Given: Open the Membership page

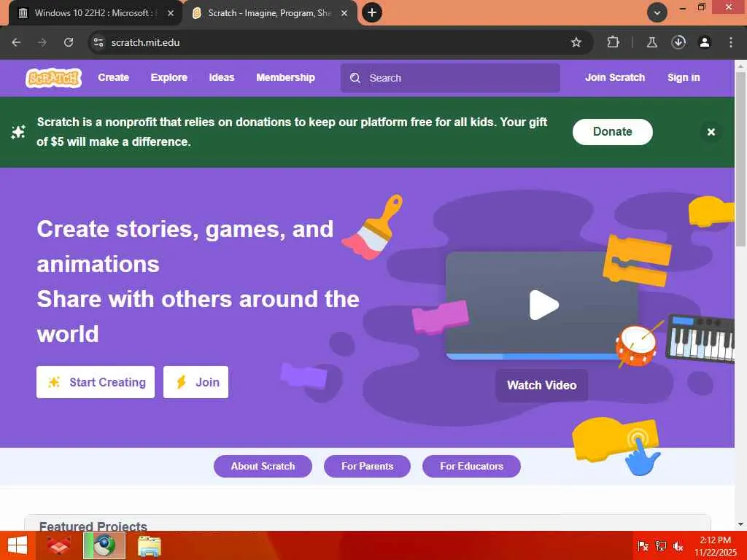Looking at the screenshot, I should pos(285,77).
